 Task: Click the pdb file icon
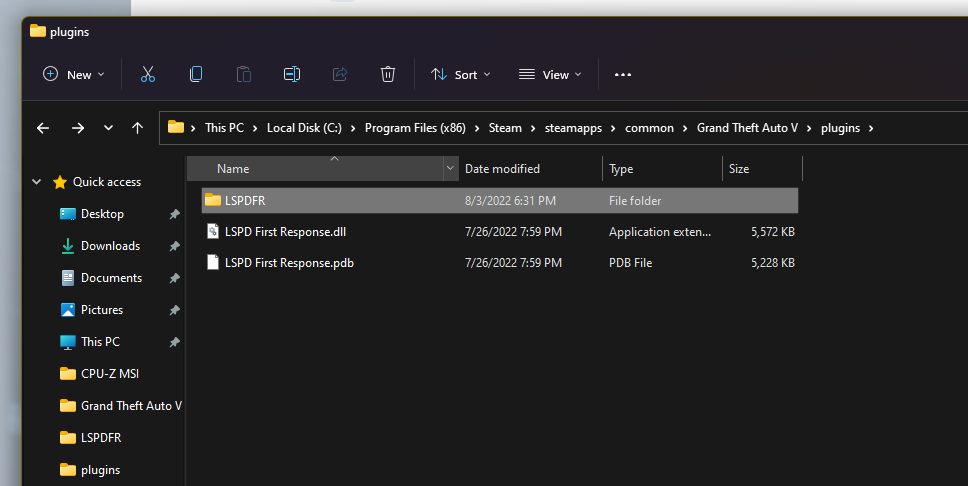pos(213,262)
